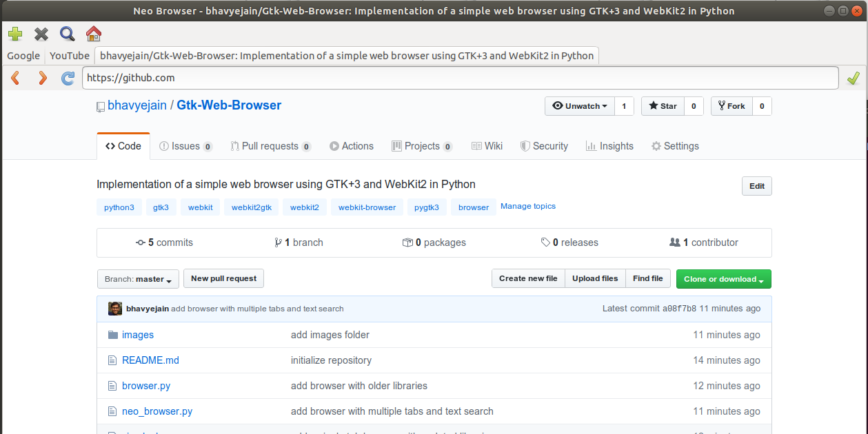Open the Gtk-Web-Browser repository title link
This screenshot has height=434, width=868.
(229, 105)
